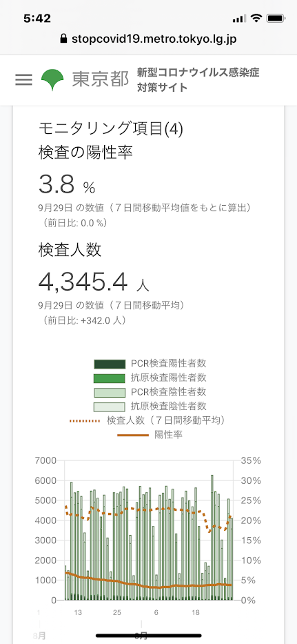Screen dimensions: 297x644
Task: Toggle 抗原検査陰性者数 legend entry
Action: click(x=150, y=406)
